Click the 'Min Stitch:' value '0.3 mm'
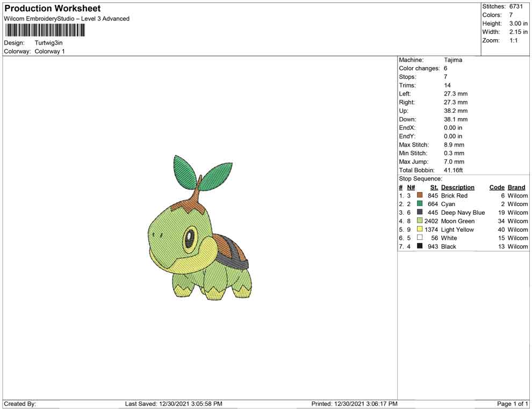532x409 pixels. [454, 153]
